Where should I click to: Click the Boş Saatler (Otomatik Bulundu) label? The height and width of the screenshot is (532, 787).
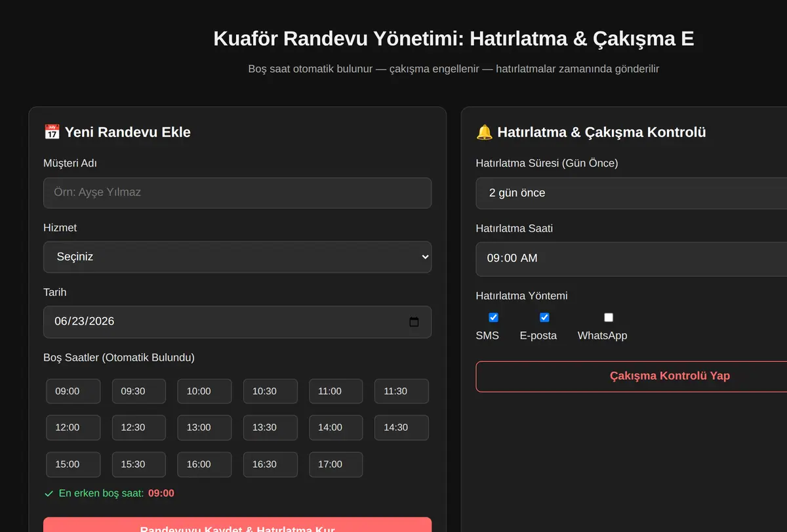119,358
